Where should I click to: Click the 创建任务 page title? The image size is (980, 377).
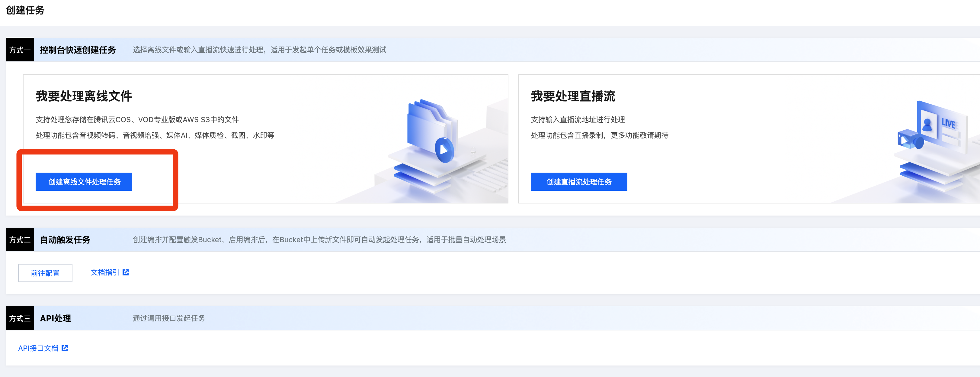coord(25,10)
